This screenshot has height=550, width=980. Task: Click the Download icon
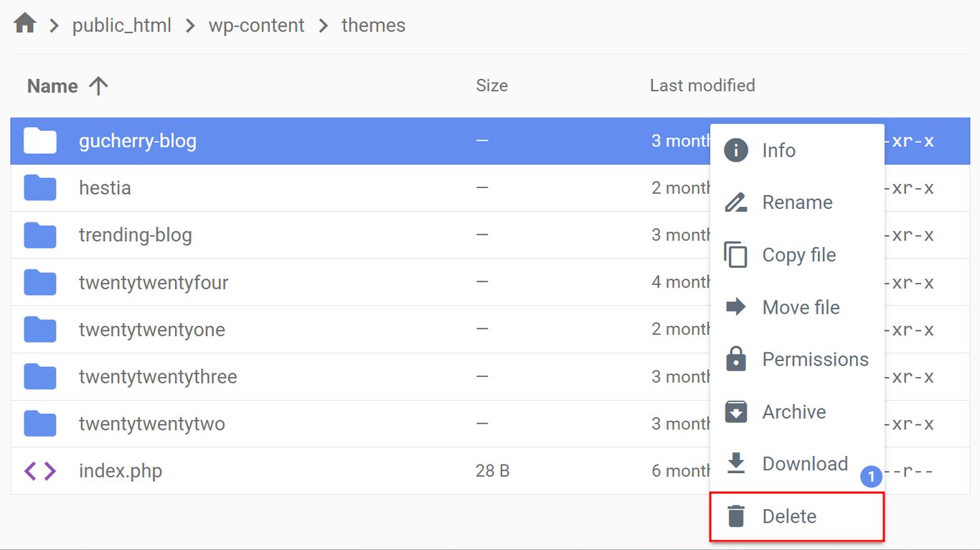point(735,463)
